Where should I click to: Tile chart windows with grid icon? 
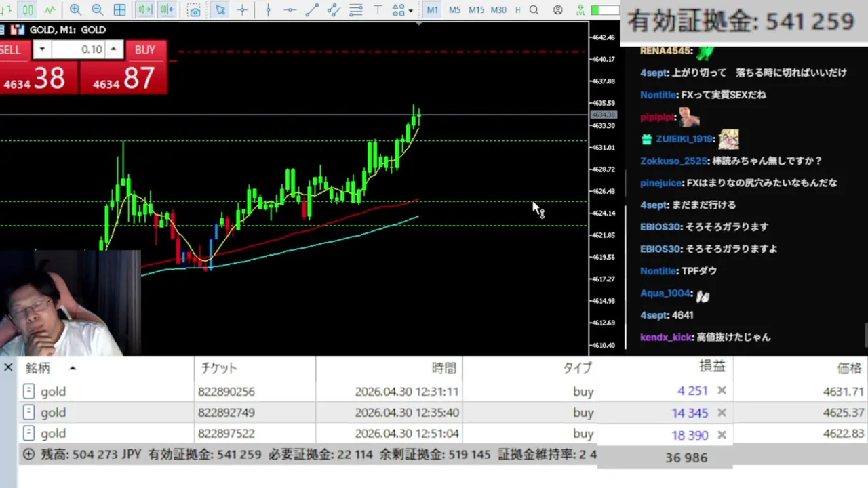pos(120,10)
